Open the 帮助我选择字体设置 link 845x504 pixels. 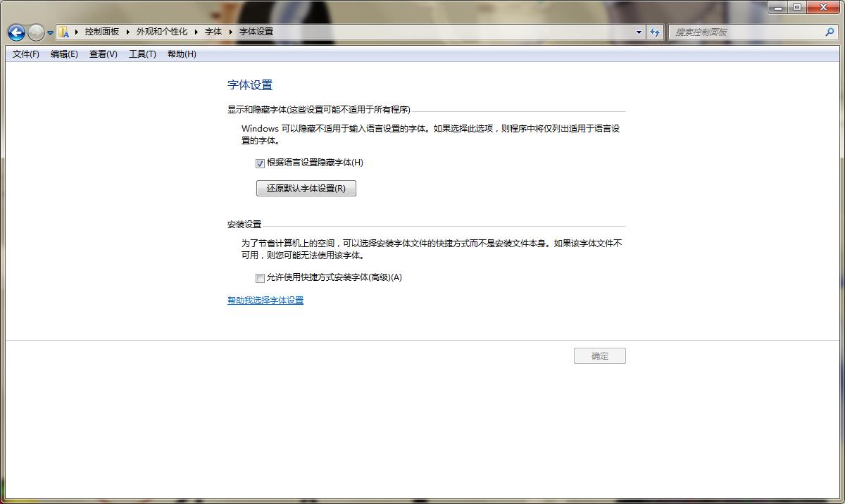click(264, 300)
